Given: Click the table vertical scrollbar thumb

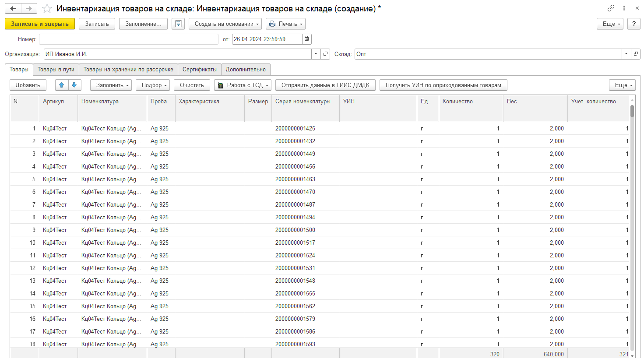Looking at the screenshot, I should (x=632, y=111).
